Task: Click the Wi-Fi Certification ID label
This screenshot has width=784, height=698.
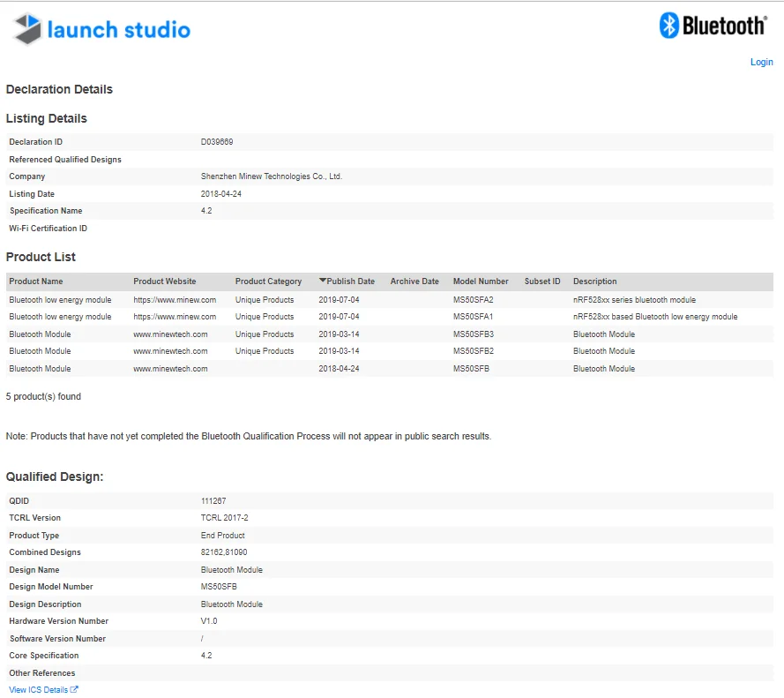Action: 48,229
